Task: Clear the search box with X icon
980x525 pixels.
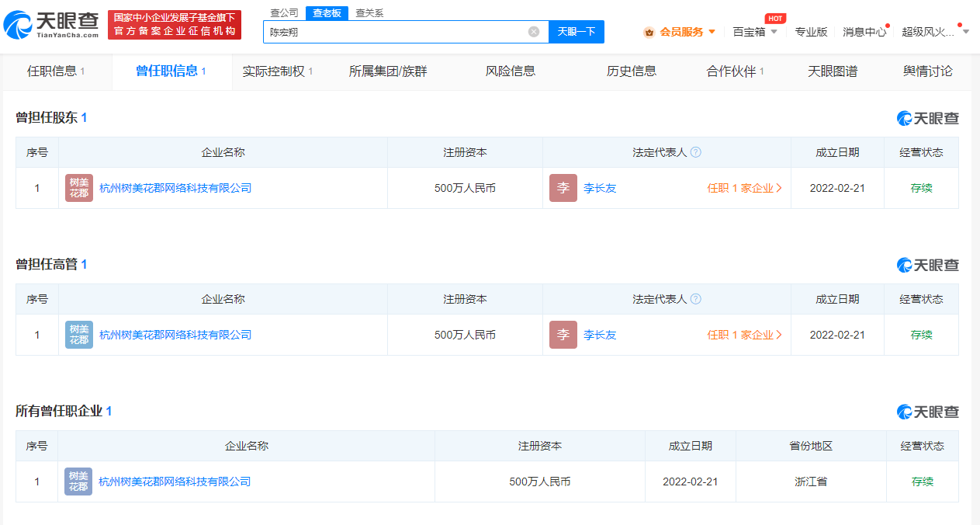Action: coord(534,32)
